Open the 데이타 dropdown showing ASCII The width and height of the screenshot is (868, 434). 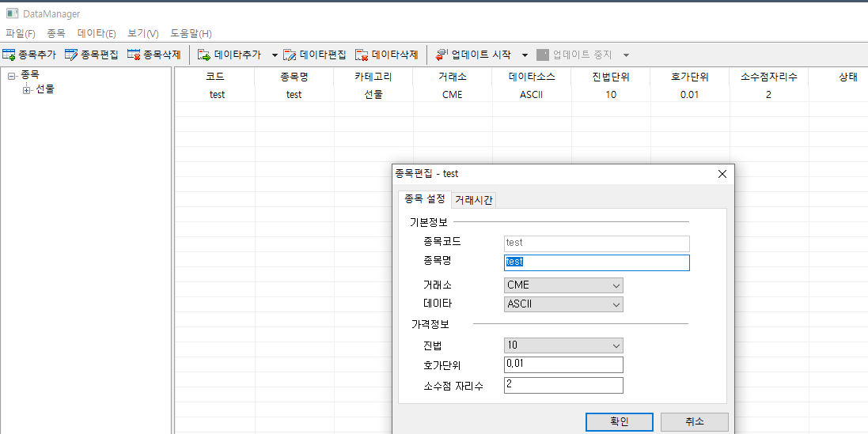[563, 304]
